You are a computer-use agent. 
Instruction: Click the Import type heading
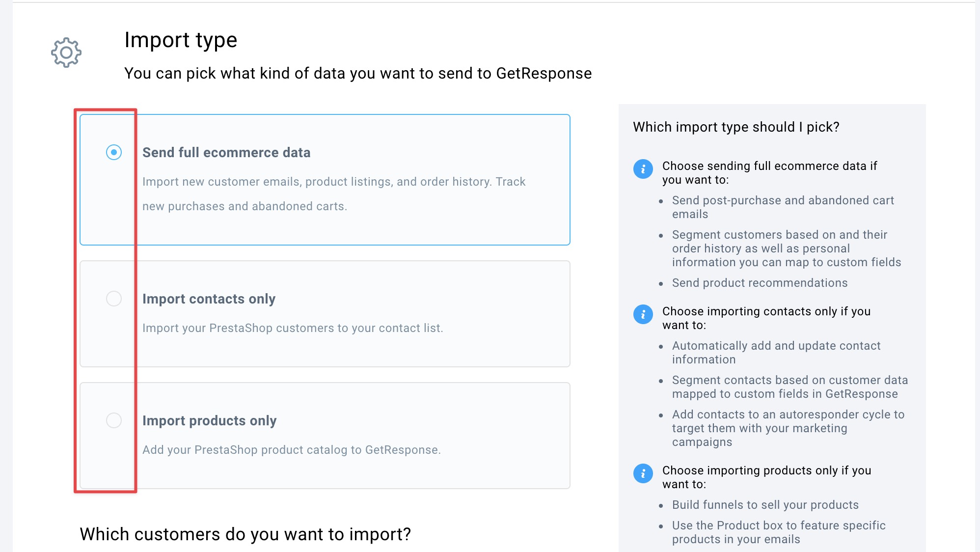(x=181, y=40)
